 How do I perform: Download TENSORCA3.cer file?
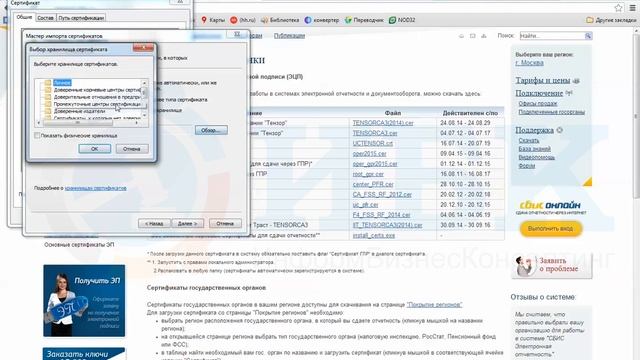click(375, 133)
